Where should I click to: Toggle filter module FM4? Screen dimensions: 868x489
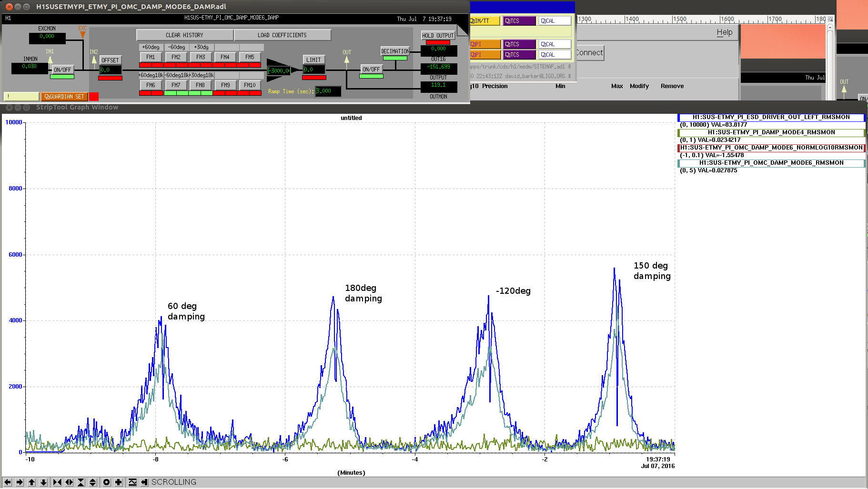(225, 57)
